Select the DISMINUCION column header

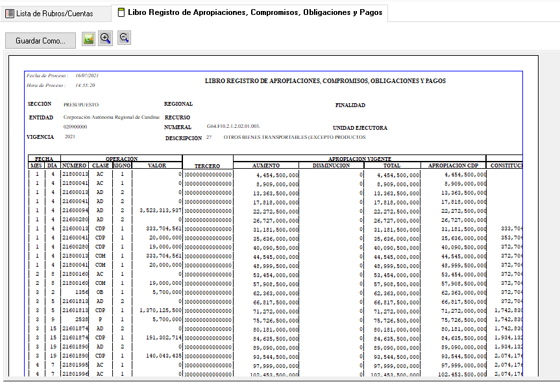point(331,165)
